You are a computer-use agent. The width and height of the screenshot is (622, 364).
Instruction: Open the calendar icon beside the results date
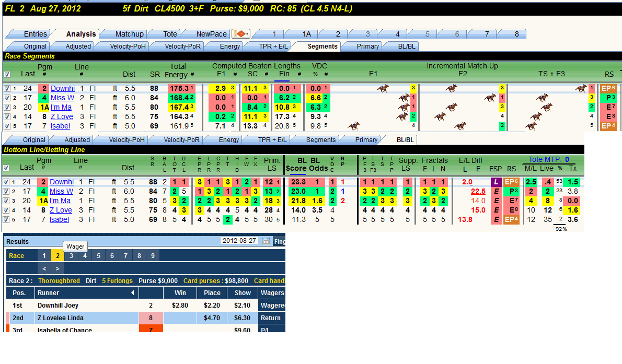click(x=266, y=241)
